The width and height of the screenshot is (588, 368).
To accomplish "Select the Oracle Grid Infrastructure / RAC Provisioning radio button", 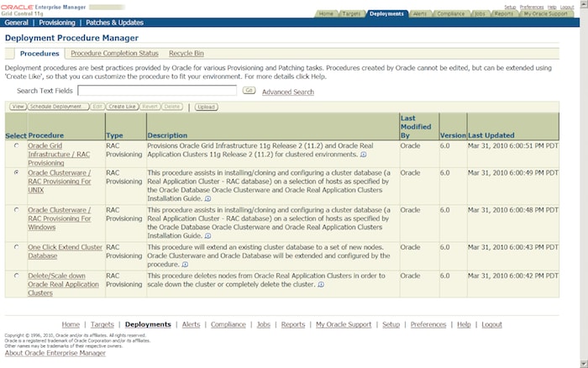I will [x=17, y=145].
